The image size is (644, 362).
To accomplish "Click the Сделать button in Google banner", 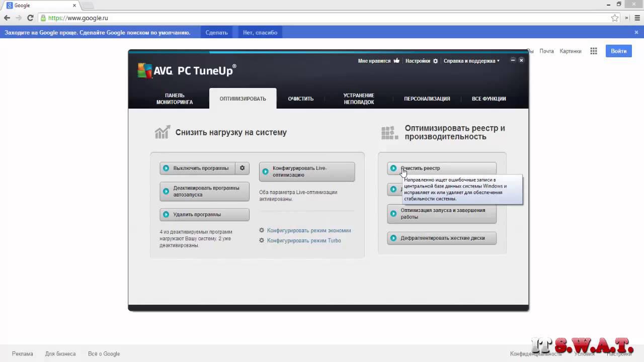I will coord(217,32).
